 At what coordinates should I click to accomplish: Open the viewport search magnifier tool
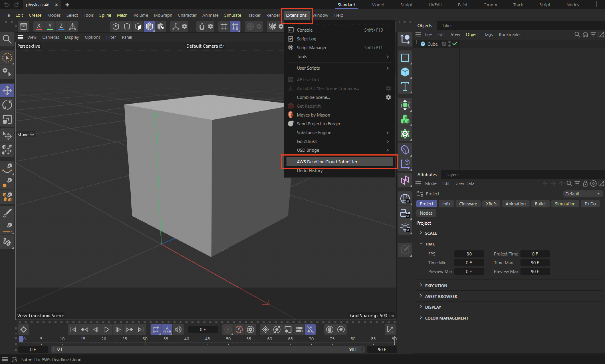(x=7, y=39)
